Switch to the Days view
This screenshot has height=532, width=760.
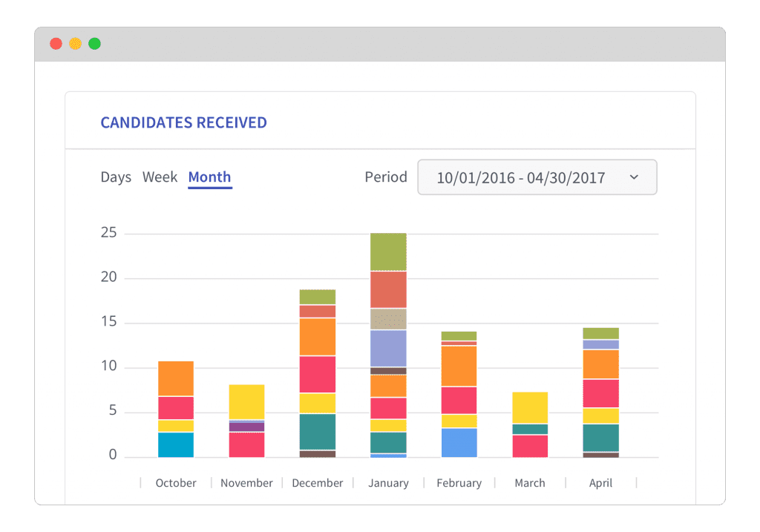tap(116, 177)
